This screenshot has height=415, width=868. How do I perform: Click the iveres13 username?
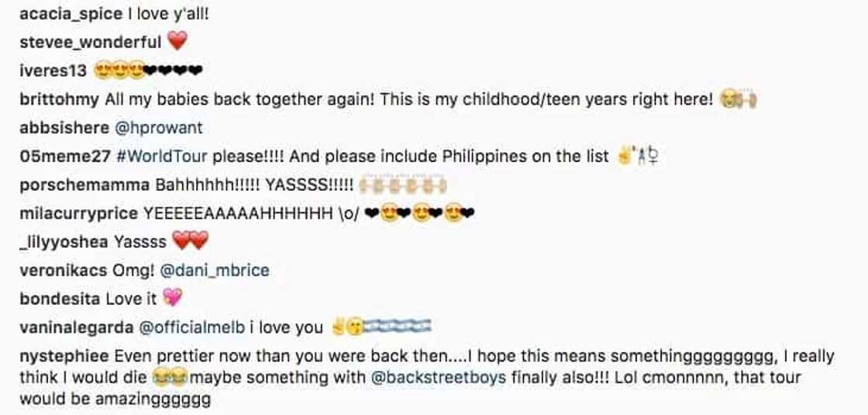(x=53, y=71)
